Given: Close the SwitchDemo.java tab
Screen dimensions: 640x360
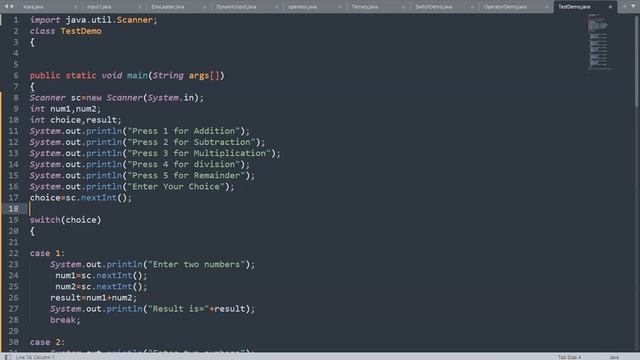Looking at the screenshot, I should click(x=472, y=7).
